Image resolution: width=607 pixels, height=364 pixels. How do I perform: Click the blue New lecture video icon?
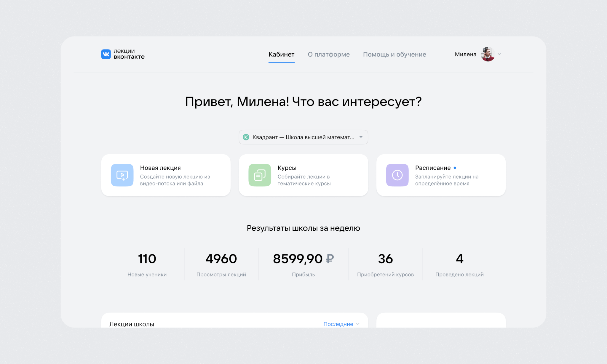[x=122, y=175]
